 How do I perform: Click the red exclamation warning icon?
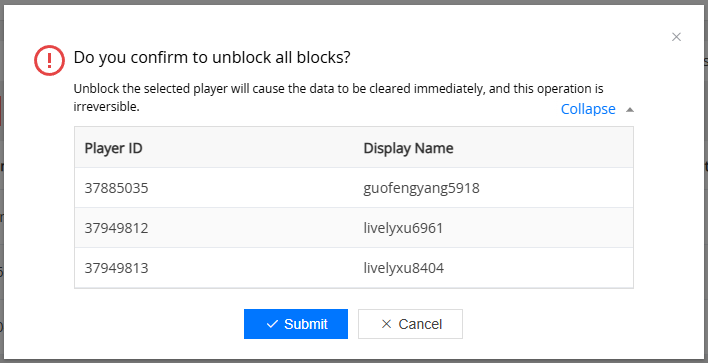coord(50,60)
